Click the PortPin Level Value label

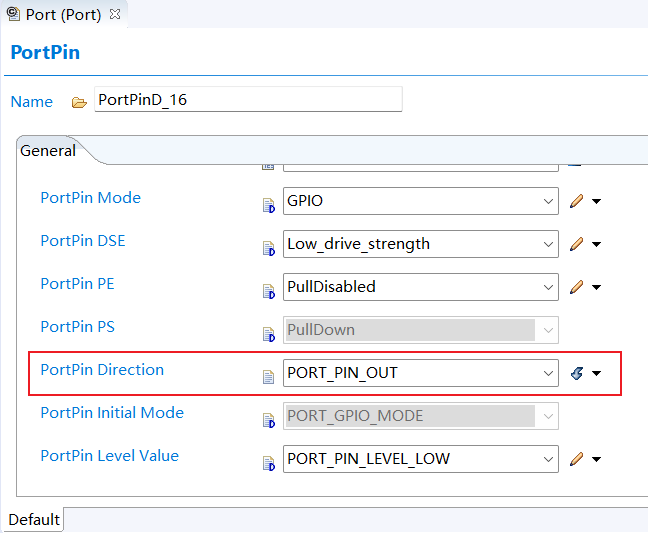tap(110, 455)
